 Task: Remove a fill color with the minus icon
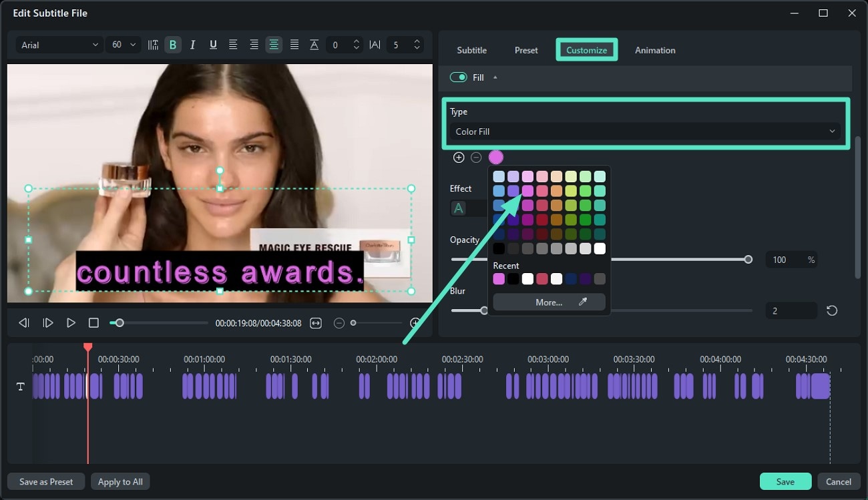pos(476,158)
